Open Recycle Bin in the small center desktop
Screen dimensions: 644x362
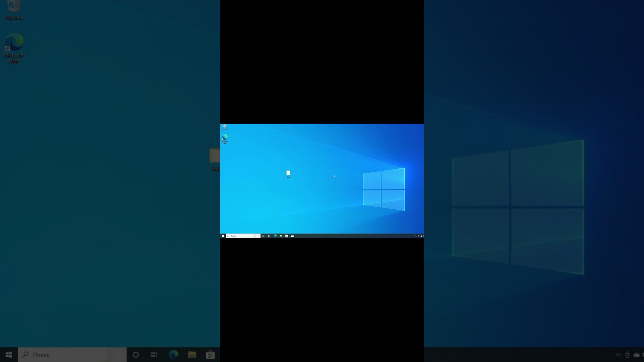point(224,127)
